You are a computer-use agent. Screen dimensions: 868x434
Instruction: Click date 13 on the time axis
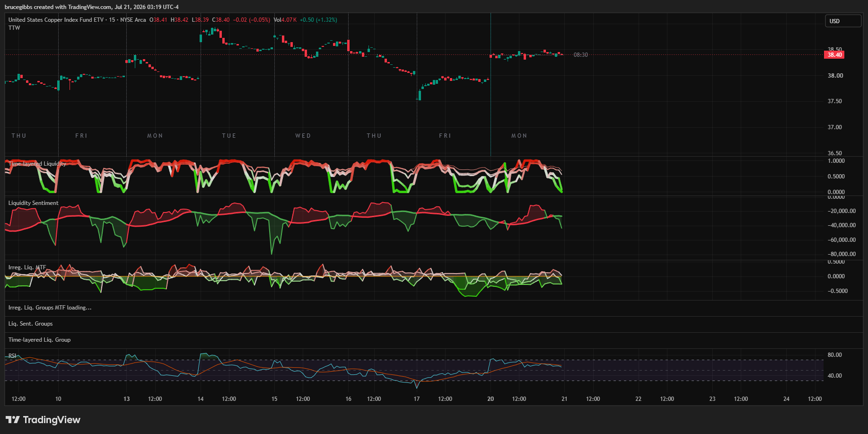[126, 399]
